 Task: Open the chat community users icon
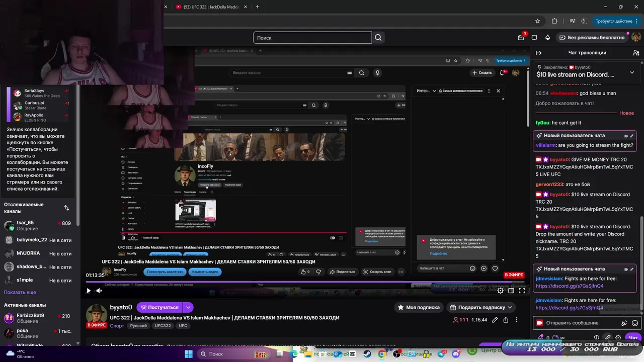tap(636, 53)
